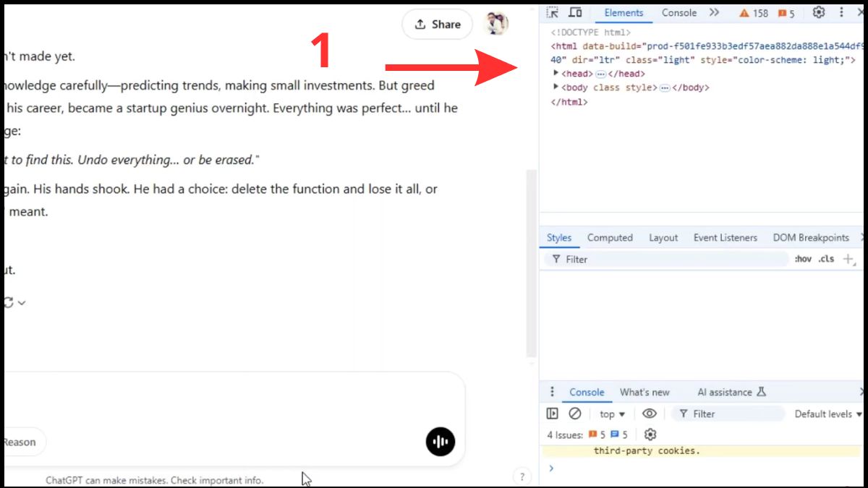Click the live expression eye icon
868x488 pixels.
pyautogui.click(x=650, y=414)
